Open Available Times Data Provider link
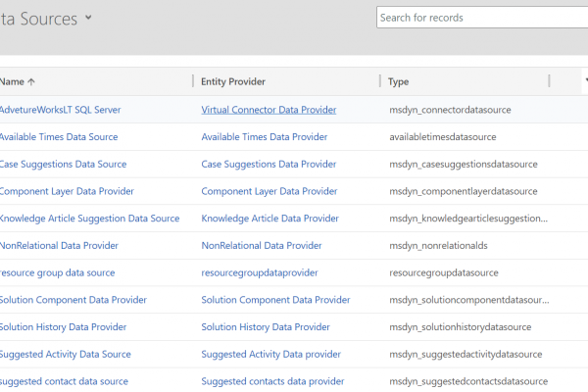Viewport: 588px width, 392px height. click(x=264, y=137)
